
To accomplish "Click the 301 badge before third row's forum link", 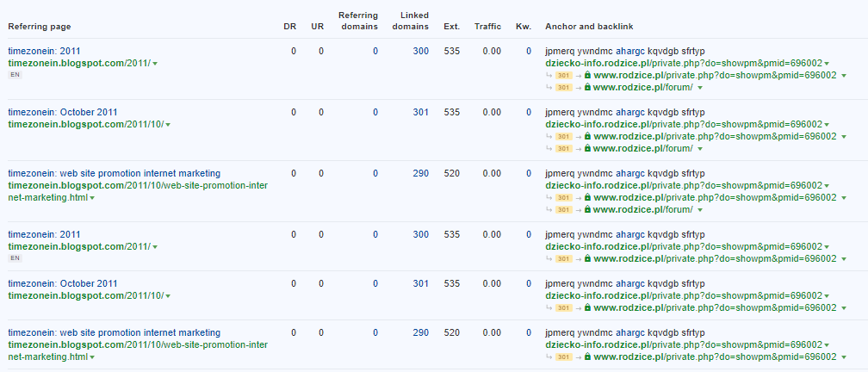I will 564,209.
